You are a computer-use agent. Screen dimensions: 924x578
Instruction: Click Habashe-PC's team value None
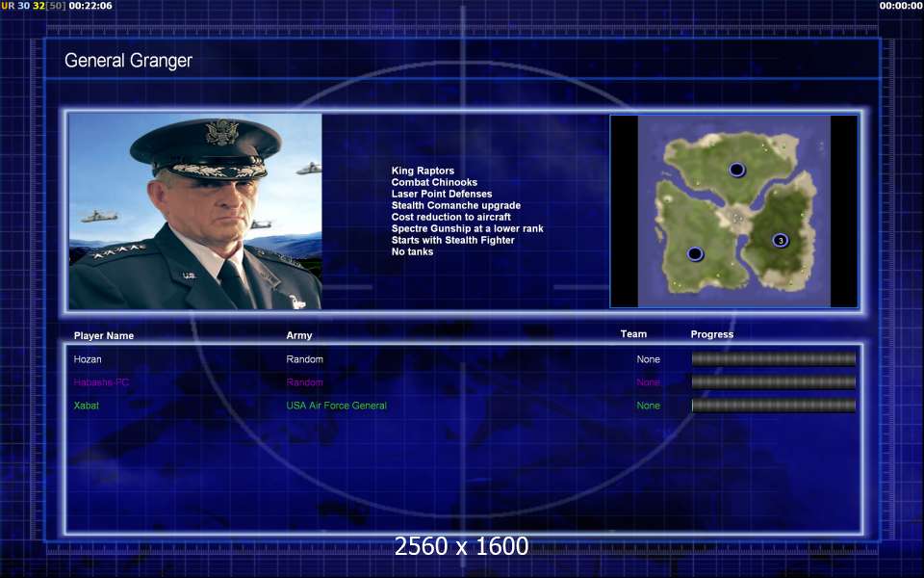648,382
